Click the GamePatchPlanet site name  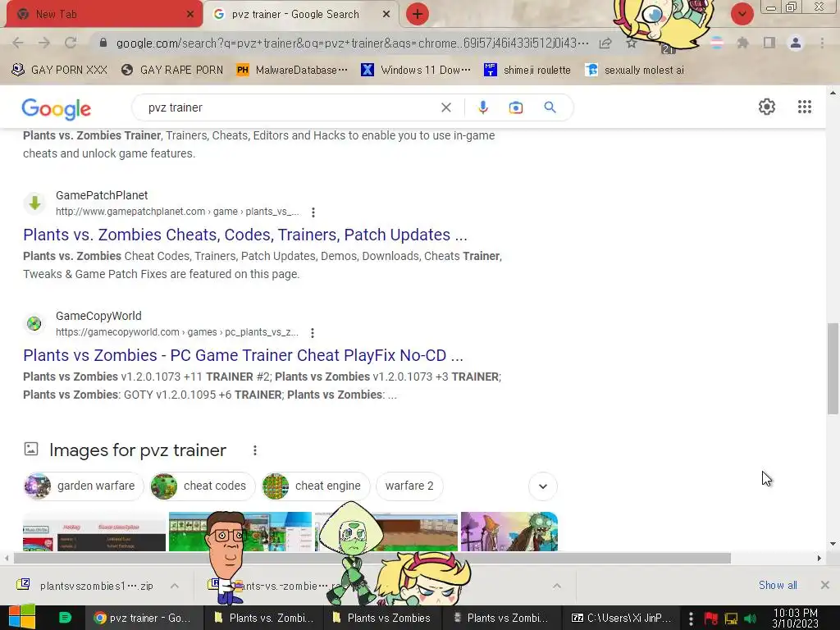[102, 195]
